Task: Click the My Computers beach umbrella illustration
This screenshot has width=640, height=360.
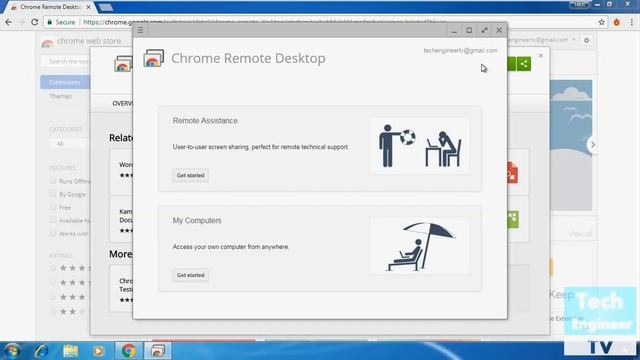Action: tap(420, 246)
